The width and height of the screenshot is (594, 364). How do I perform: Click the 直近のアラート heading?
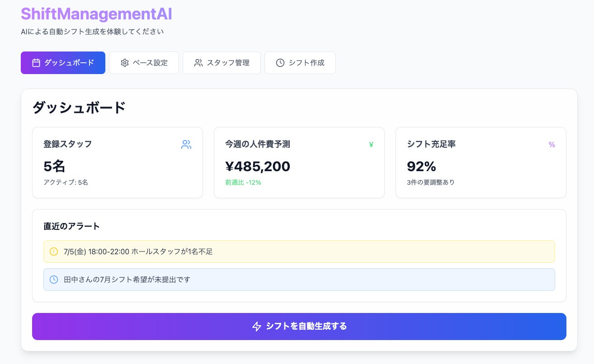pos(71,226)
